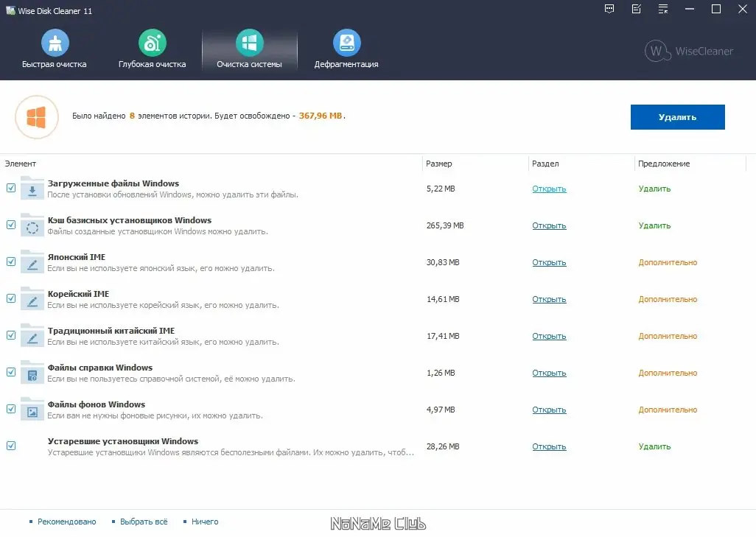Click the download folder icon for Загруженные файлы Windows
Screen dimensions: 756x537
32,189
